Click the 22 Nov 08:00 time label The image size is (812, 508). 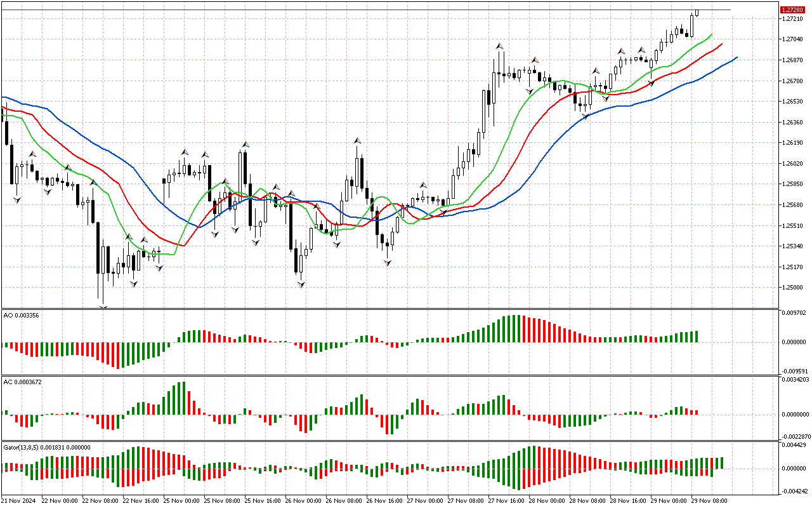point(100,500)
